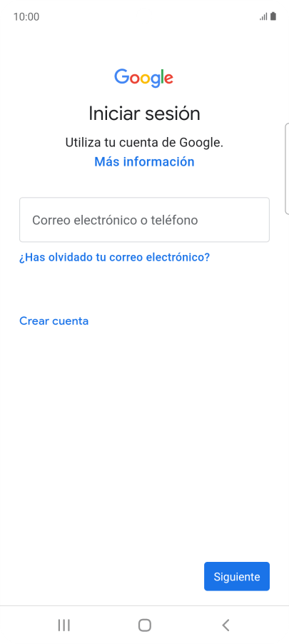
Task: Click the Iniciar sesión heading
Action: (144, 114)
